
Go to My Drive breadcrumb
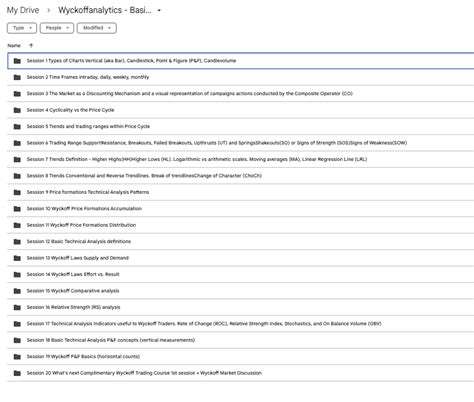coord(23,10)
